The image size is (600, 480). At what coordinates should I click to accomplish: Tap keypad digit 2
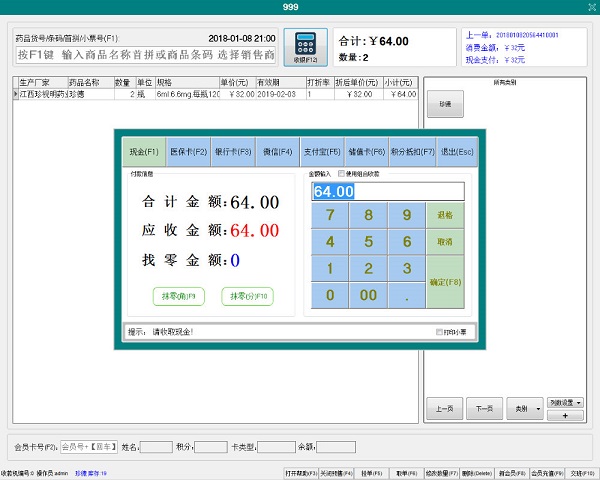point(368,269)
